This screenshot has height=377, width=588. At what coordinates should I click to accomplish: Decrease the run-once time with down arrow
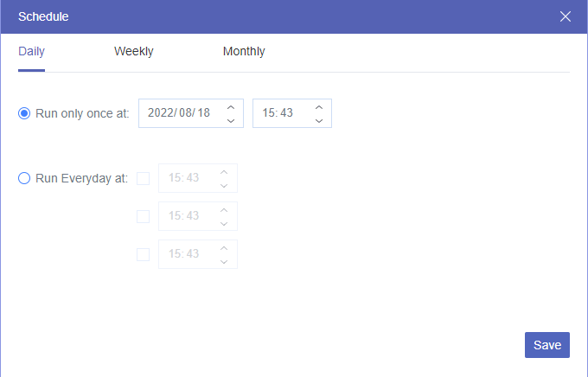319,121
